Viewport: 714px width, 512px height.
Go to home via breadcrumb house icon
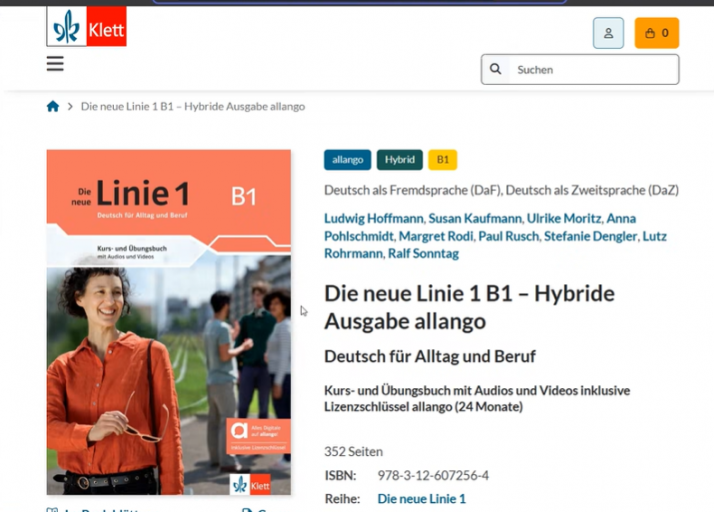click(x=53, y=107)
